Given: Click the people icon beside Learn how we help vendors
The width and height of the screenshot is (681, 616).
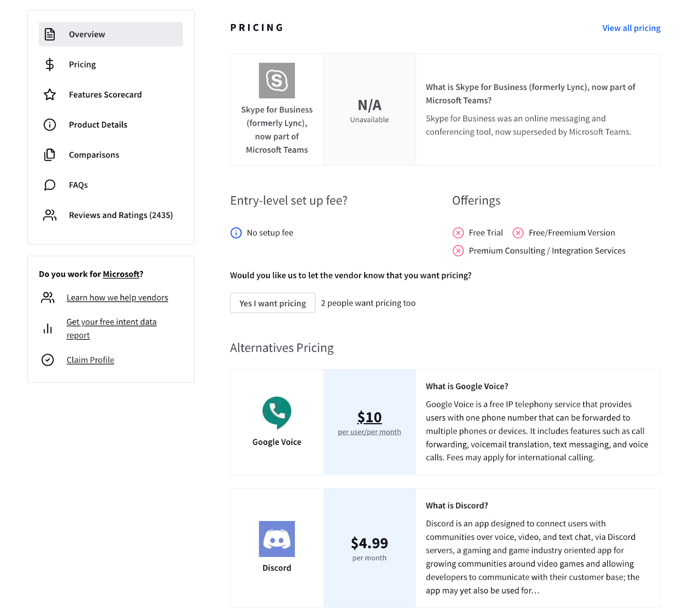Looking at the screenshot, I should (48, 298).
